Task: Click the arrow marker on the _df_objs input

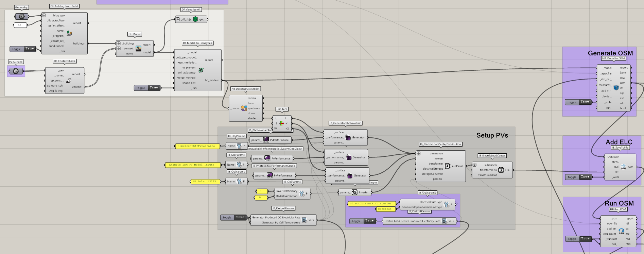Action: 178,19
